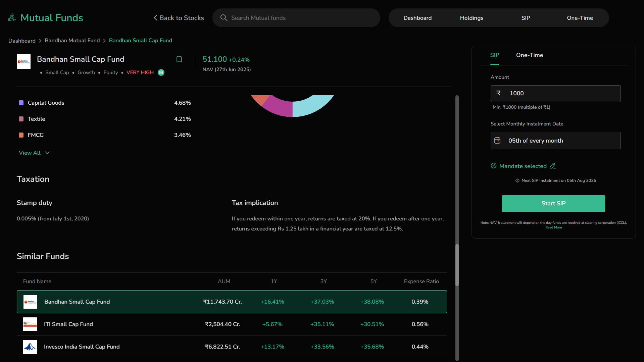Click the green badge beside VERY HIGH
This screenshot has height=362, width=644.
[x=161, y=72]
